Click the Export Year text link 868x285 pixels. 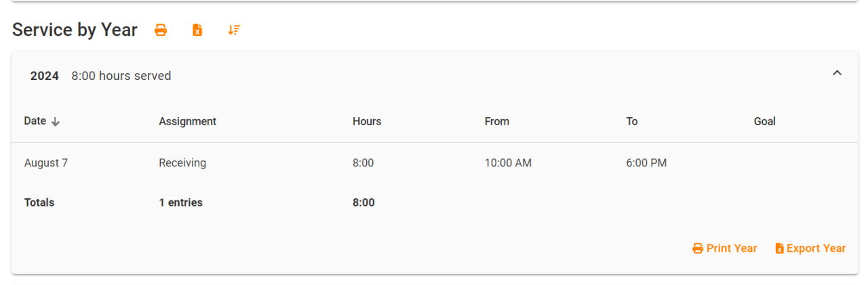816,248
